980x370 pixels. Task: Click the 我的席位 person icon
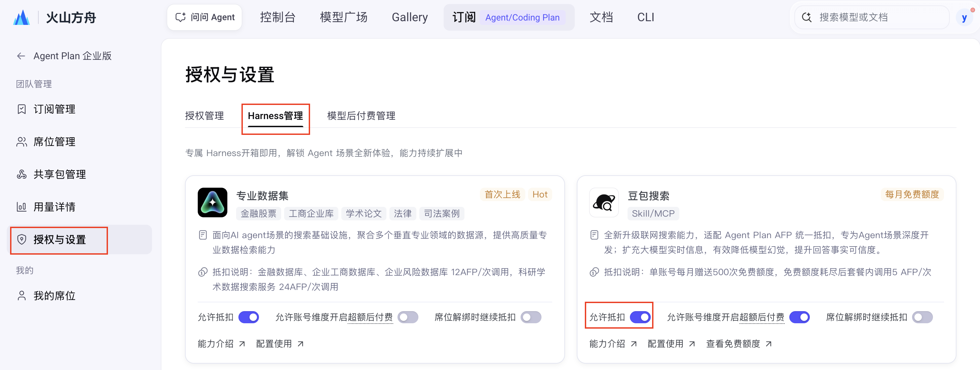tap(22, 296)
